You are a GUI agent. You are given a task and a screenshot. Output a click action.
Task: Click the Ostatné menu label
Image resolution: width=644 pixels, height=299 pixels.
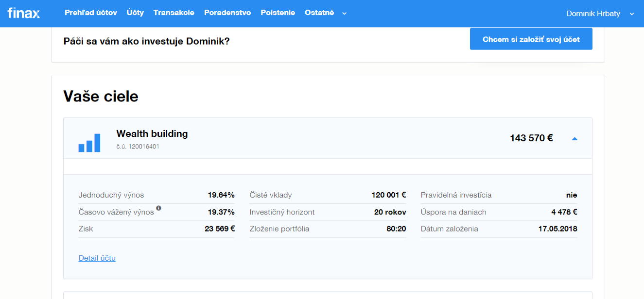pos(319,13)
